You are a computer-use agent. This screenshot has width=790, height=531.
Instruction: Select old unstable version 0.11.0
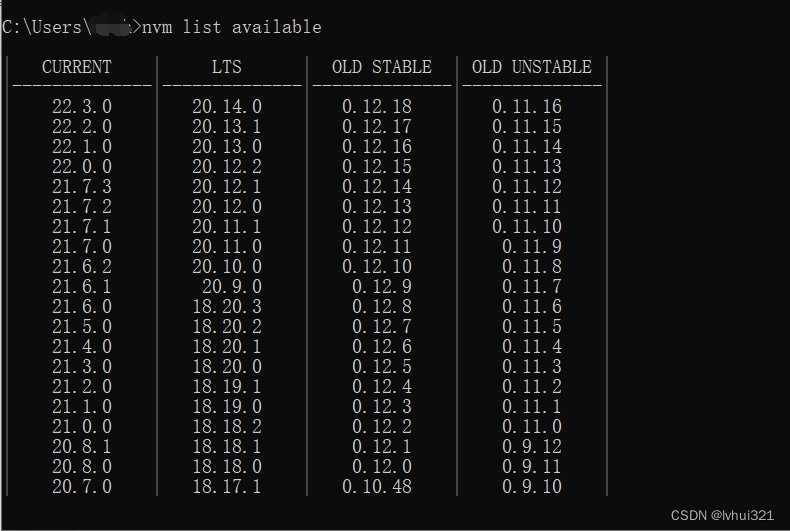click(x=532, y=426)
